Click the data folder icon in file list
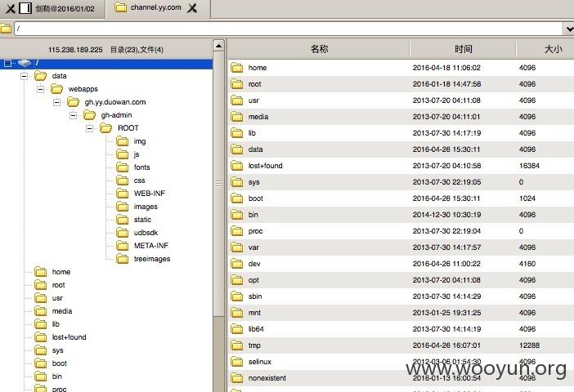The width and height of the screenshot is (574, 392). pos(237,149)
